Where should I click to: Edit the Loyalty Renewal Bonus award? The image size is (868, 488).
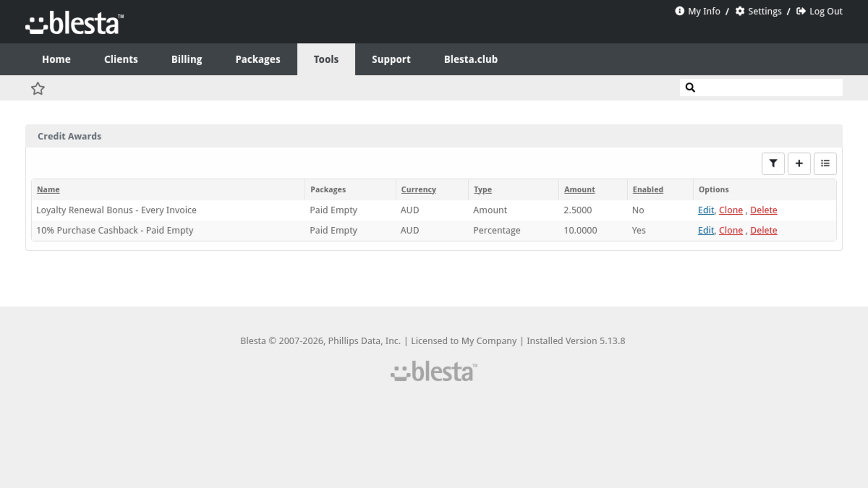tap(706, 210)
